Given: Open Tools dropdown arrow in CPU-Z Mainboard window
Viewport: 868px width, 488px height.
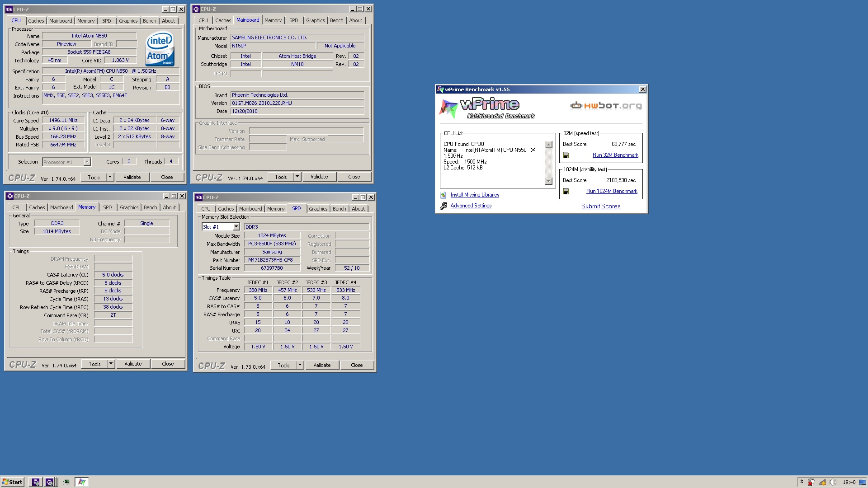Looking at the screenshot, I should (x=297, y=177).
